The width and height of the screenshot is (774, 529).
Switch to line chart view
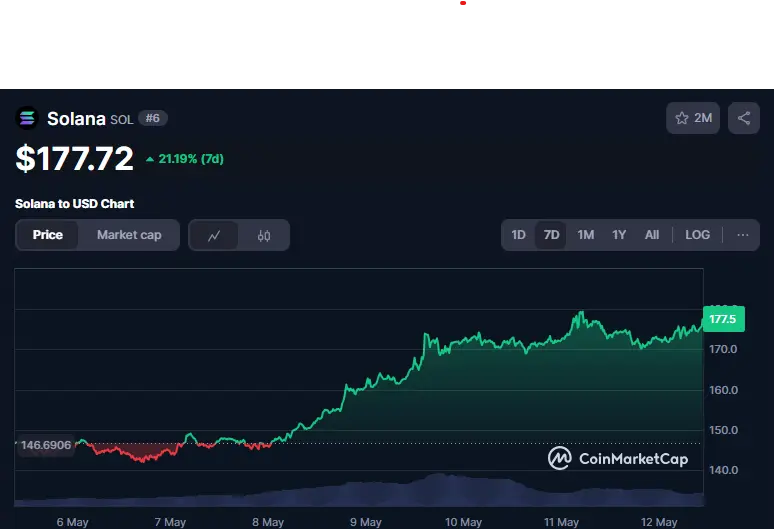click(214, 235)
